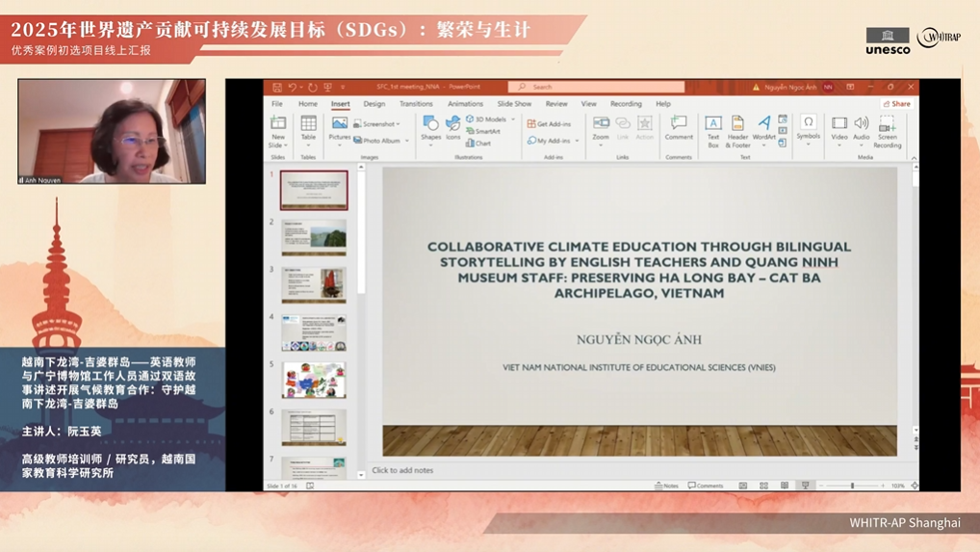Switch to Slide Sorter view
This screenshot has width=980, height=552.
coord(763,486)
